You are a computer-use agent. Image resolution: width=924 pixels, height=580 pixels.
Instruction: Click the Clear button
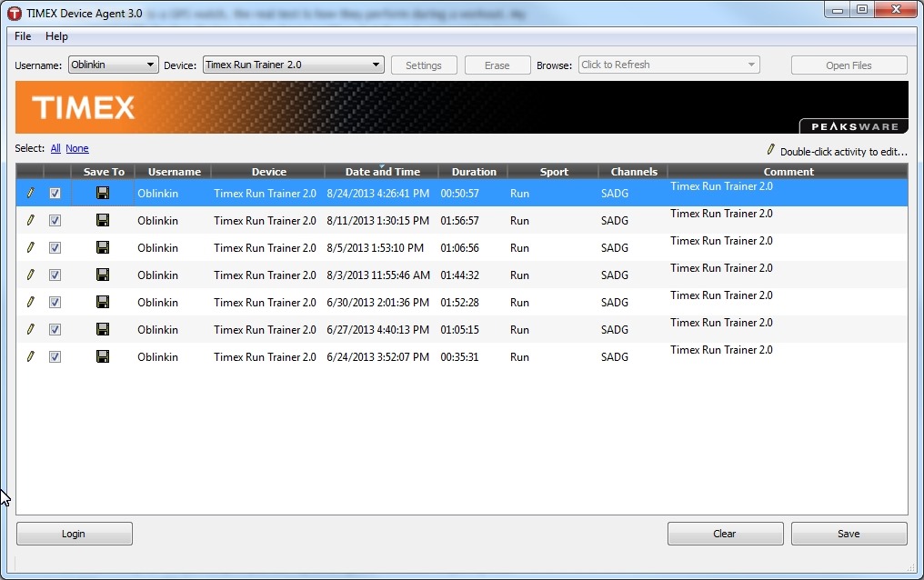[x=726, y=534]
